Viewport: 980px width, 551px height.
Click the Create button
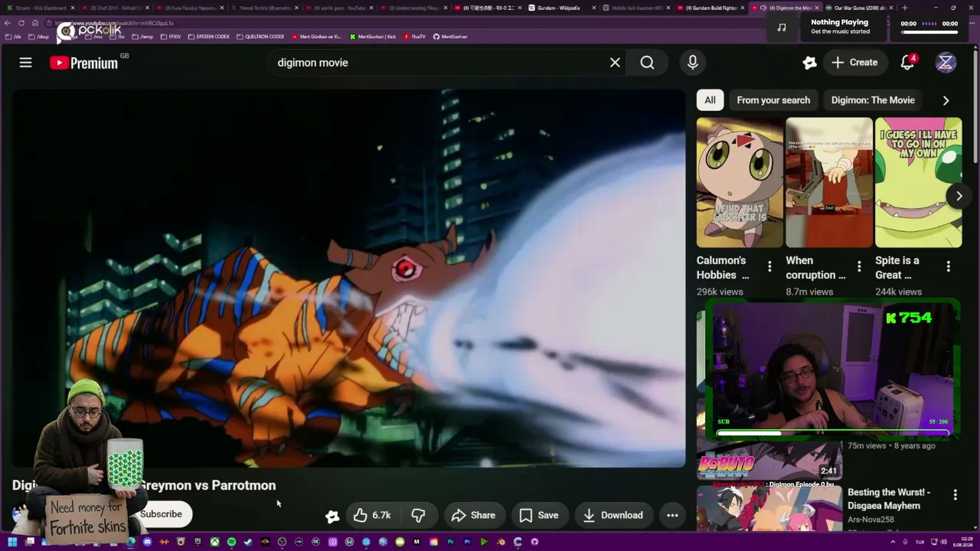[x=854, y=63]
